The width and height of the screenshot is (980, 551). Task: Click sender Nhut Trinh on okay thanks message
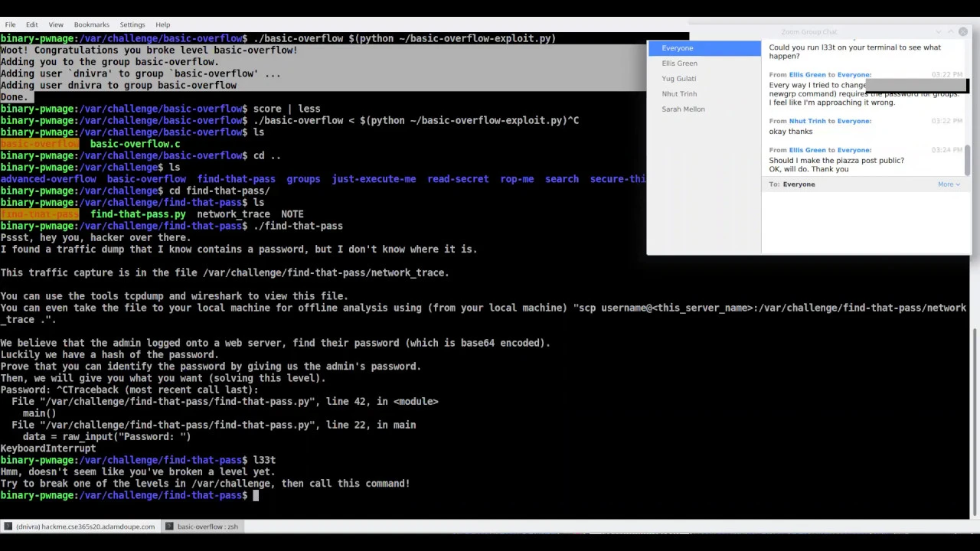(x=808, y=121)
